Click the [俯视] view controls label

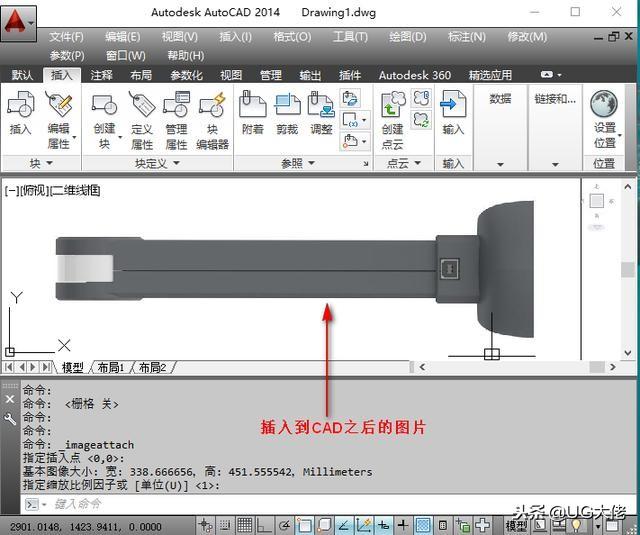pyautogui.click(x=34, y=190)
